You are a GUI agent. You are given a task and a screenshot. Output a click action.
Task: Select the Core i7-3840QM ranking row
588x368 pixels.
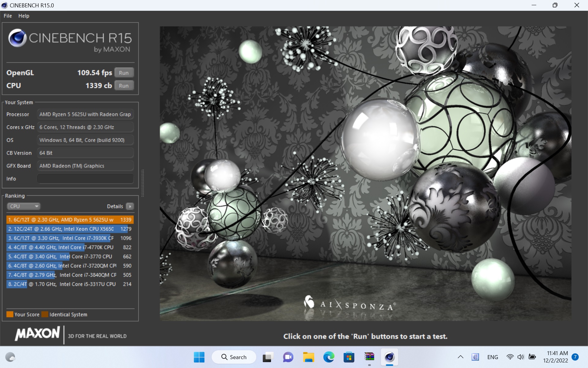(x=70, y=275)
